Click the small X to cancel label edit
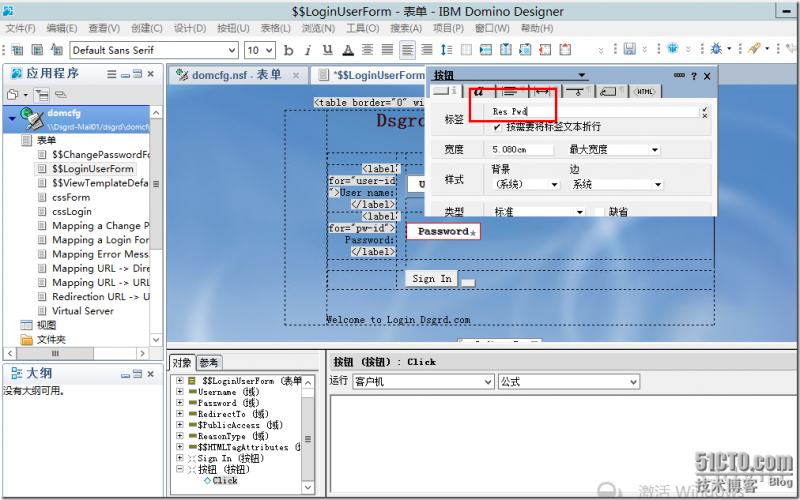This screenshot has height=500, width=800. 705,116
